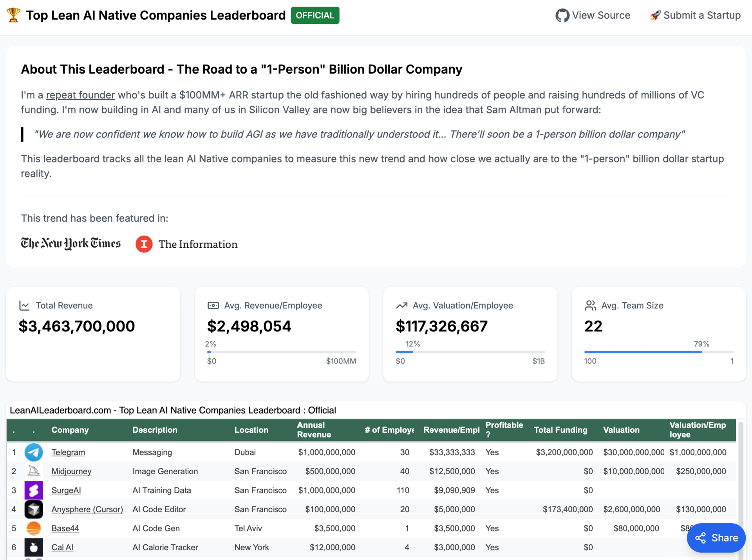
Task: Click SurgeAI's AI Training Data description
Action: click(x=162, y=490)
